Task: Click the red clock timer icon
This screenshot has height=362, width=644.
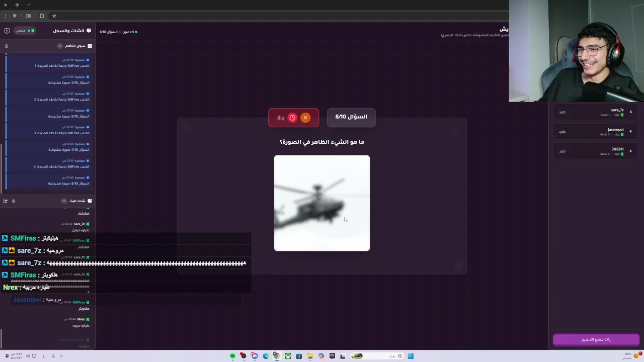Action: point(292,118)
